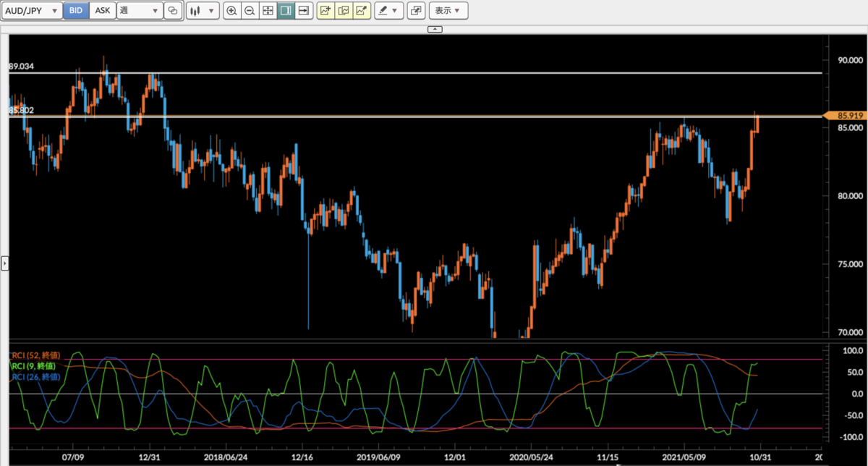Click the pop-out chart icon with arrow
Screen dimensions: 868x466
(362, 10)
